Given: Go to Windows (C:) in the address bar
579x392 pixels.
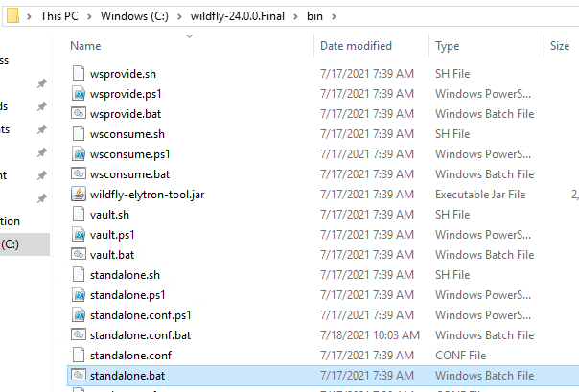Looking at the screenshot, I should coord(134,16).
